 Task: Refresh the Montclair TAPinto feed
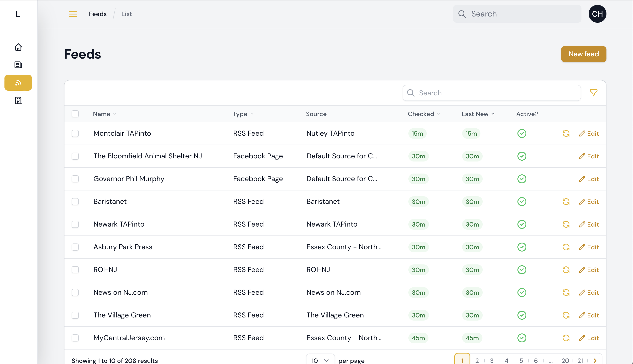click(x=566, y=133)
